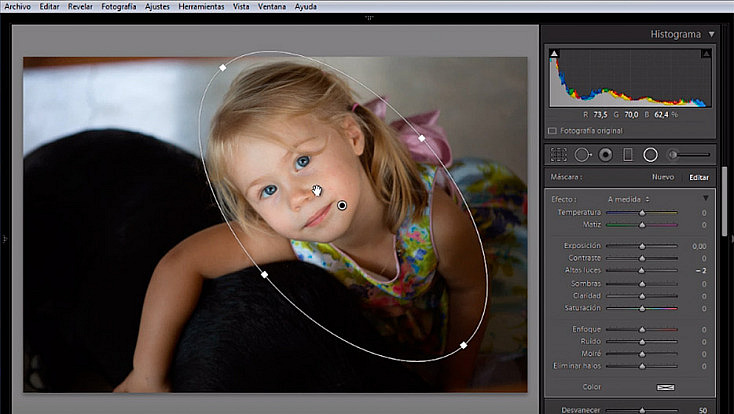Adjust the Ruido slider handle
The width and height of the screenshot is (734, 414).
642,342
